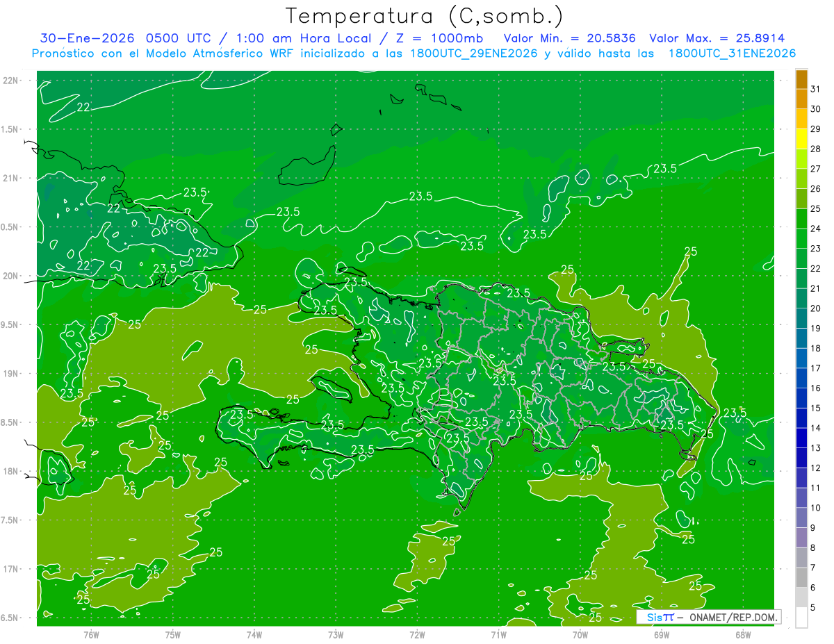This screenshot has width=834, height=644.
Task: Click the '1800UTC_31ENE2026' valid-until time
Action: click(x=732, y=53)
